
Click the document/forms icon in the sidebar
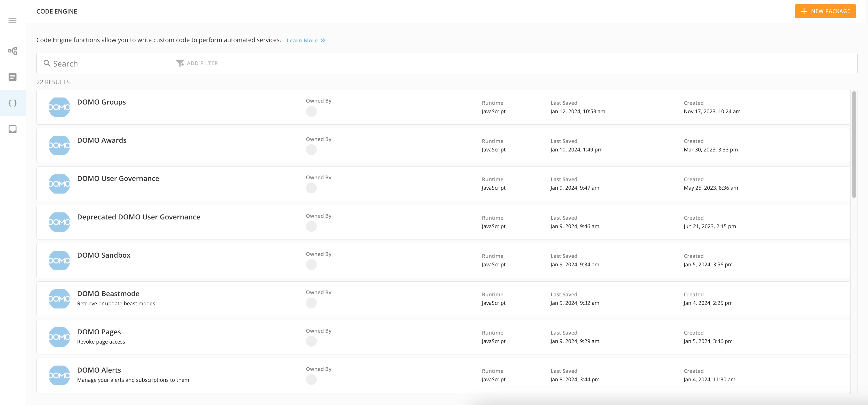pyautogui.click(x=12, y=77)
